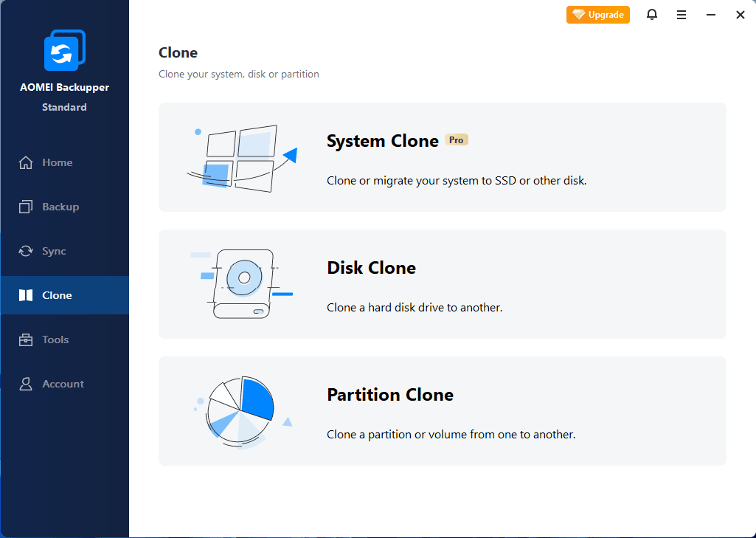Click 'Clone a partition or volume' description text
This screenshot has height=538, width=756.
pos(451,435)
